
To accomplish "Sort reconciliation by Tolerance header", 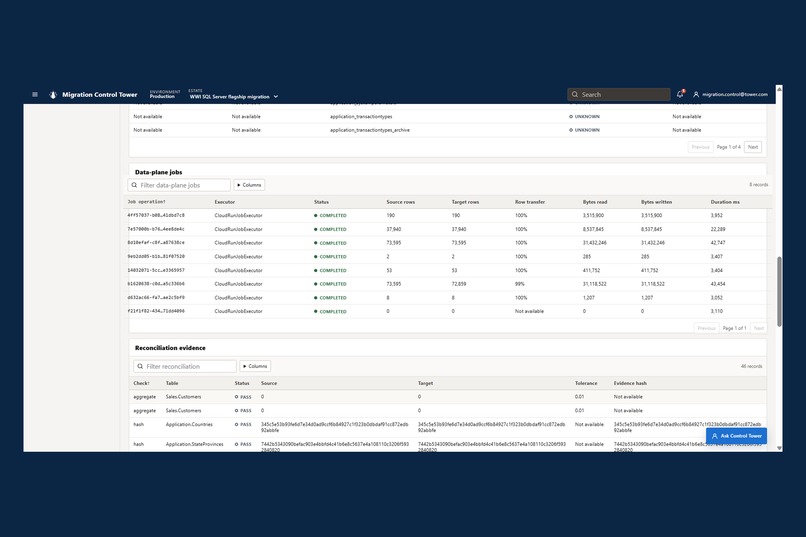I will tap(586, 383).
